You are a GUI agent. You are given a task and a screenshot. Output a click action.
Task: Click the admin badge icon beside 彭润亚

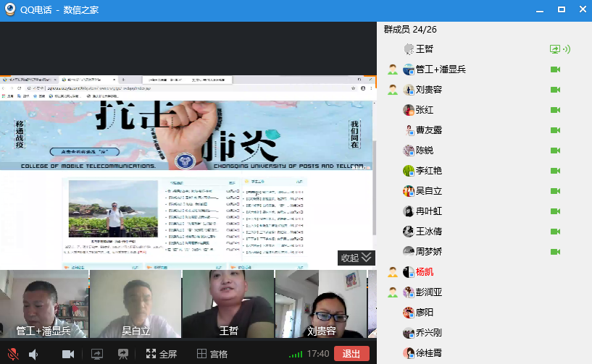[393, 292]
